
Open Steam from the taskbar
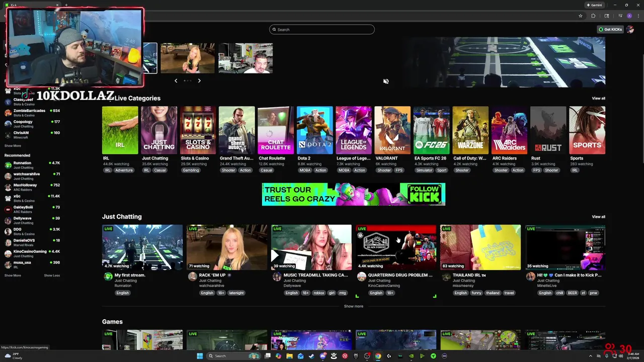tap(311, 356)
